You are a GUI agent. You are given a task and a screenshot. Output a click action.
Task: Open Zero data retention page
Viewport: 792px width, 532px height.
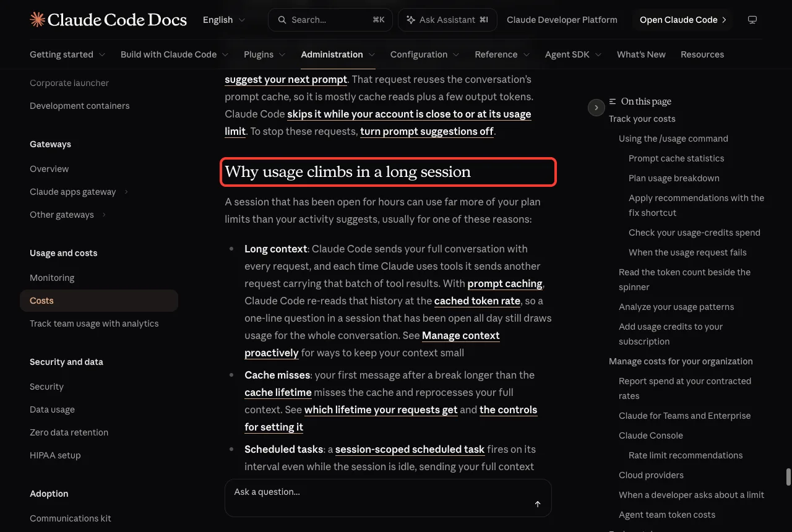[69, 432]
